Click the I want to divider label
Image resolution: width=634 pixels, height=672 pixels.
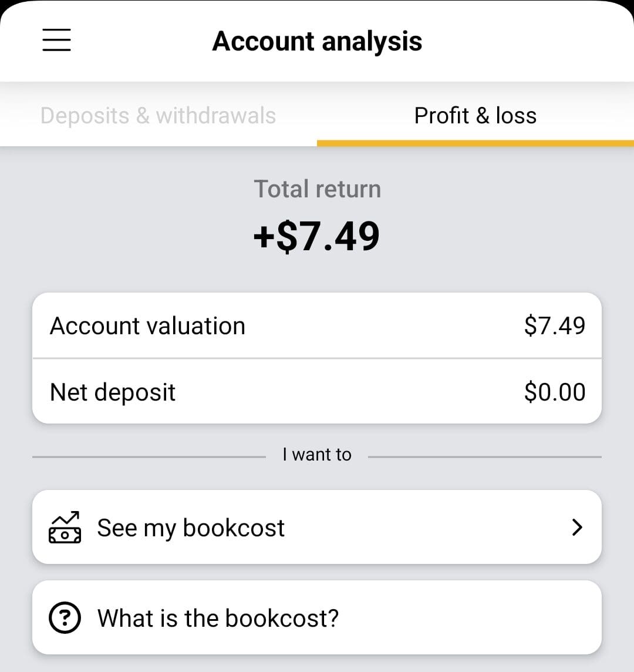[317, 454]
